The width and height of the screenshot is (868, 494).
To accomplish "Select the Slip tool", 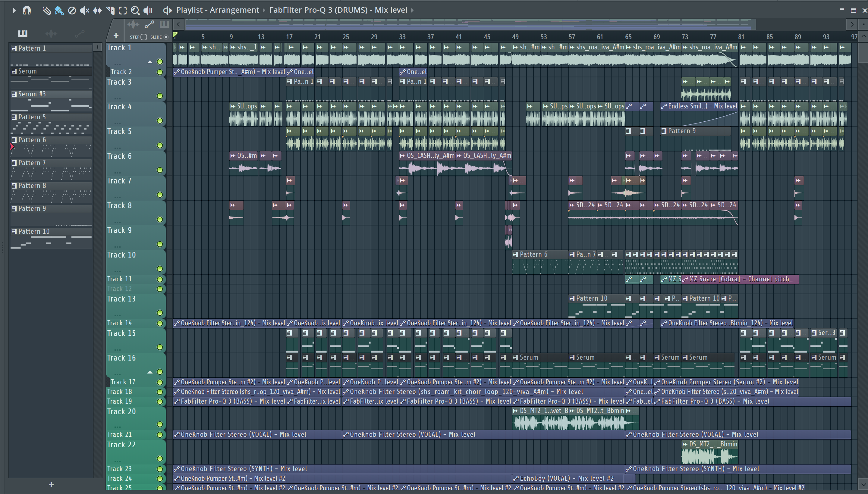I will 97,10.
